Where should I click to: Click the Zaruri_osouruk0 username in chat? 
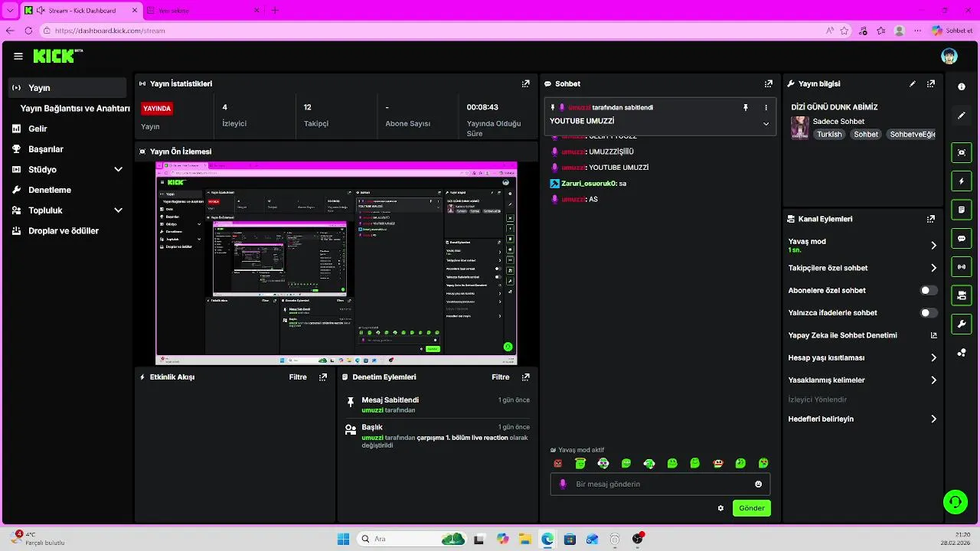589,184
